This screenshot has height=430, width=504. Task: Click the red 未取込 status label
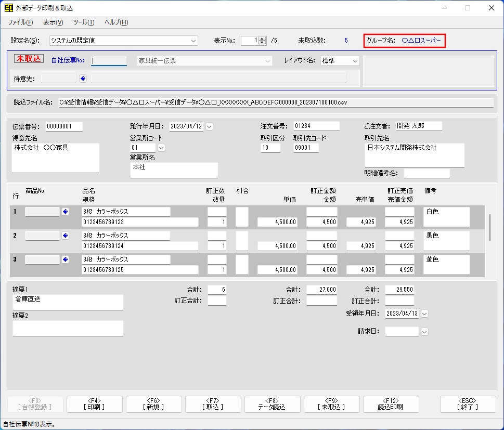29,59
